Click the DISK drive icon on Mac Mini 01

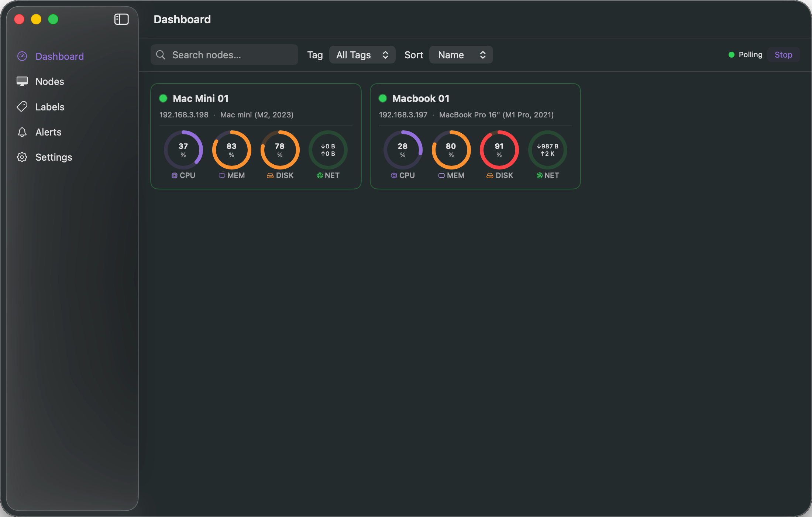[x=270, y=175]
